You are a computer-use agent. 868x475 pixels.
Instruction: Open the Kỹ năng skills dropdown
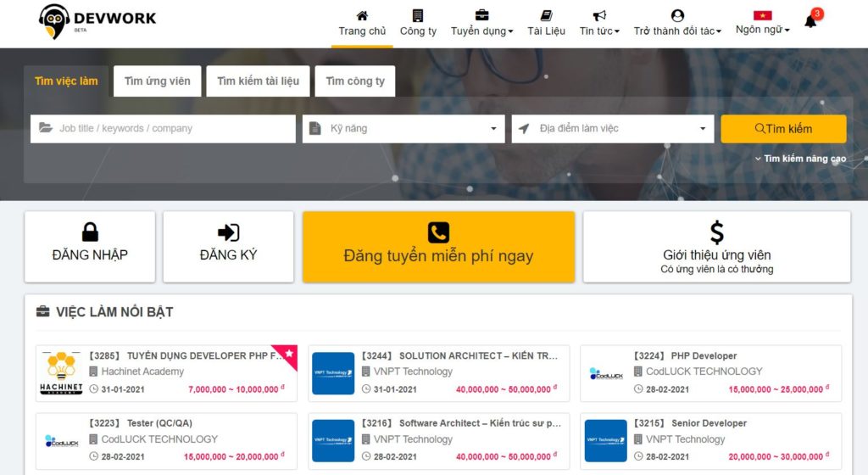(403, 129)
